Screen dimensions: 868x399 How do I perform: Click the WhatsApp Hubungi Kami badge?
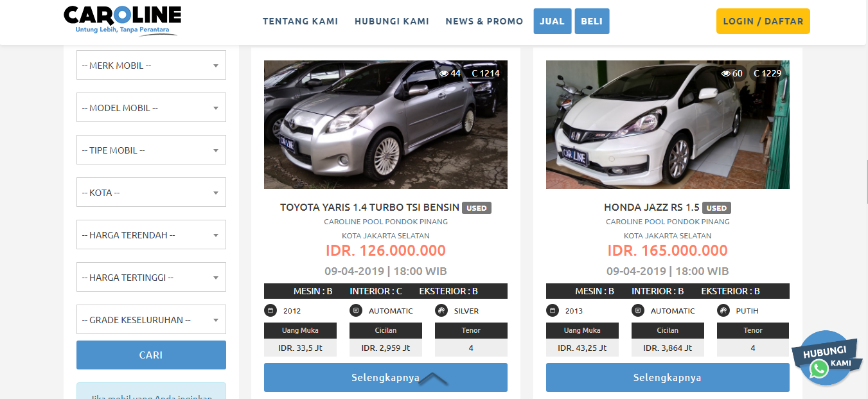point(826,359)
